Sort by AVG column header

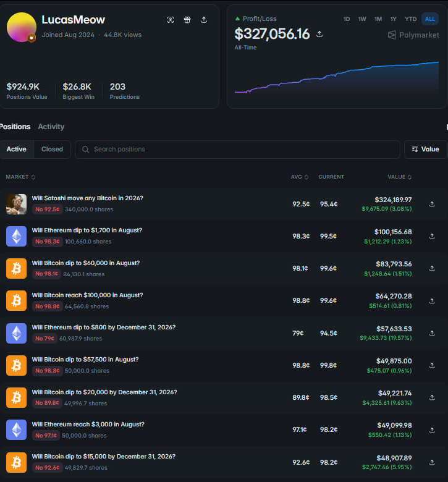click(300, 177)
